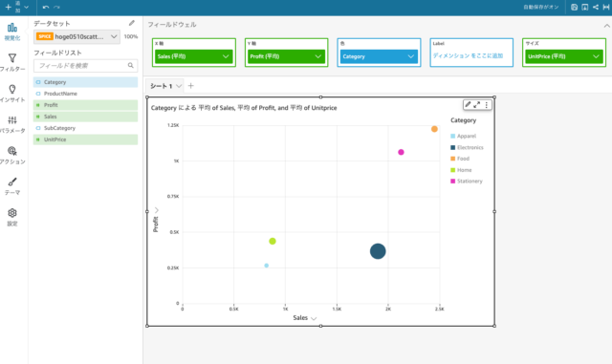
Task: Click the Home legend entry
Action: click(461, 170)
